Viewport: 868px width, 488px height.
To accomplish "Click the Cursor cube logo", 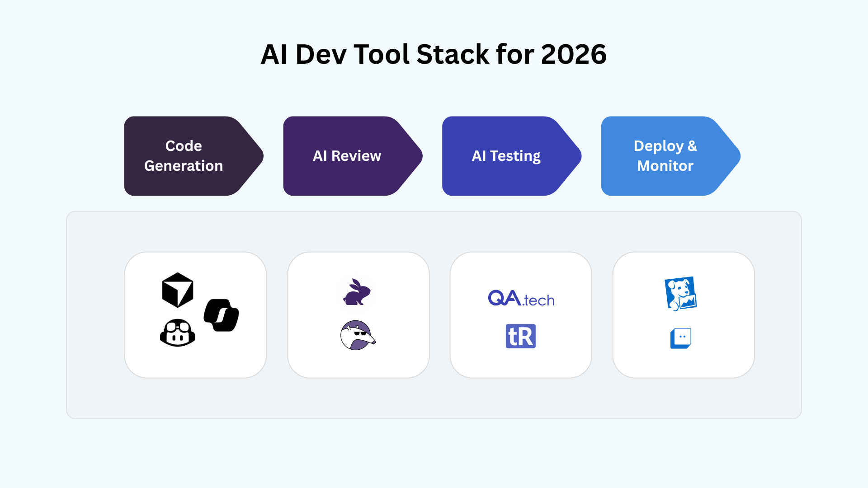I will [178, 290].
